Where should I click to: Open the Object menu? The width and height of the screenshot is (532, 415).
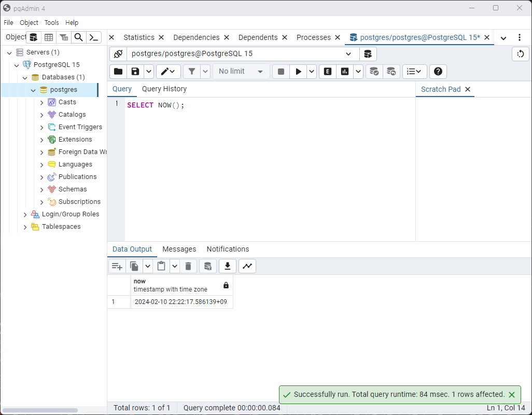point(29,22)
